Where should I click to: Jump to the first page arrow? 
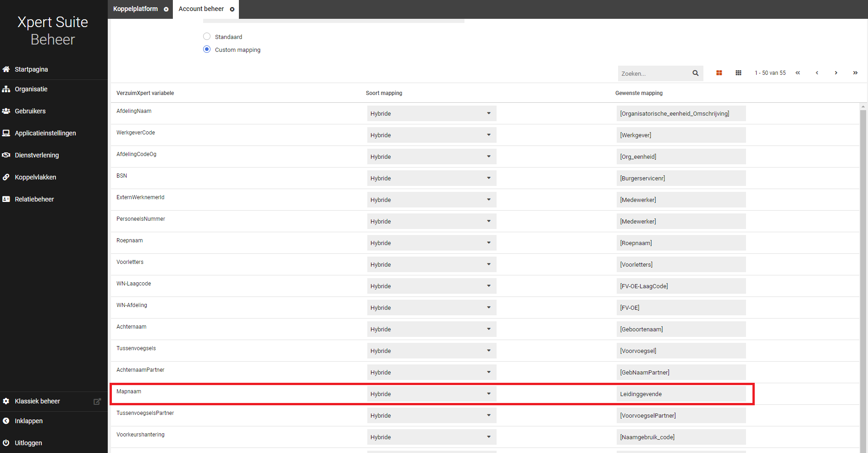(797, 73)
